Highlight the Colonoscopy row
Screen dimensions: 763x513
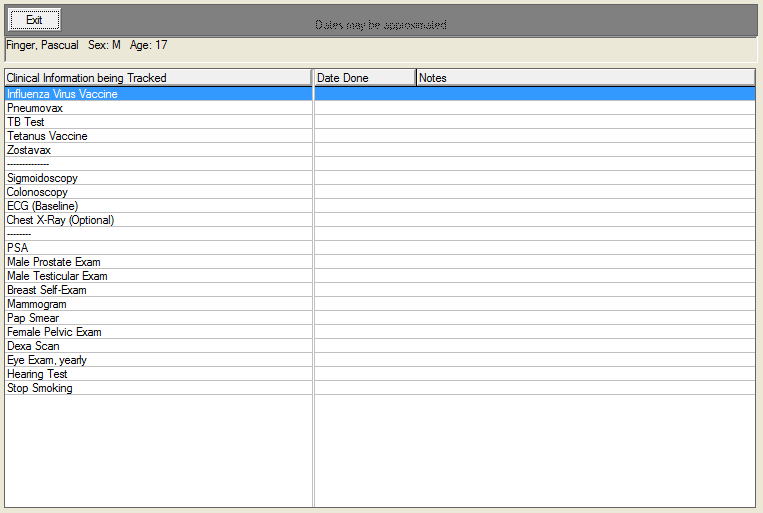click(37, 192)
